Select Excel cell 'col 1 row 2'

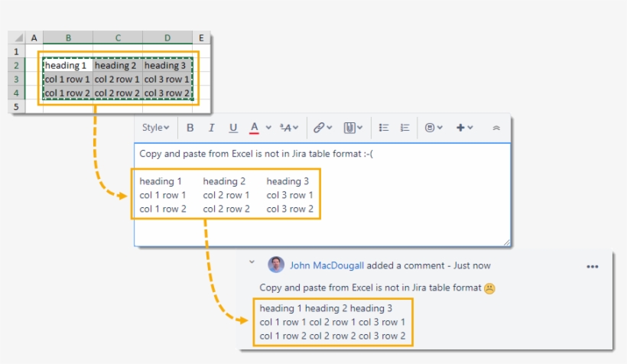pos(68,93)
